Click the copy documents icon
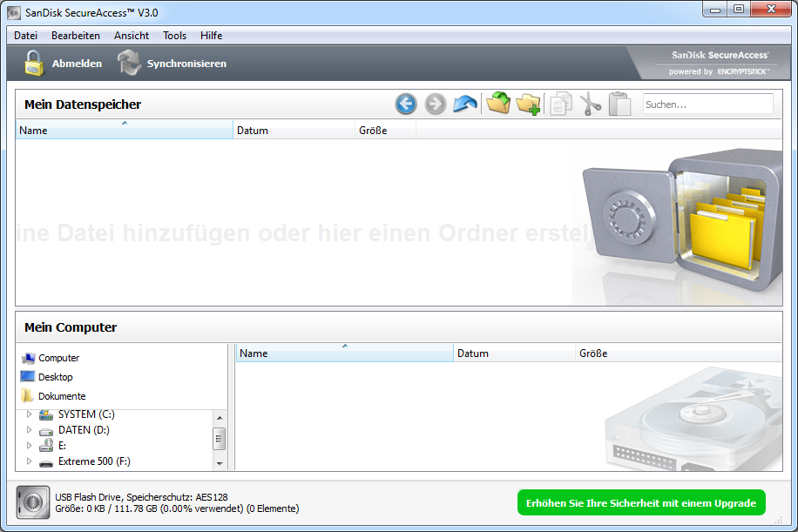This screenshot has width=798, height=532. [561, 104]
